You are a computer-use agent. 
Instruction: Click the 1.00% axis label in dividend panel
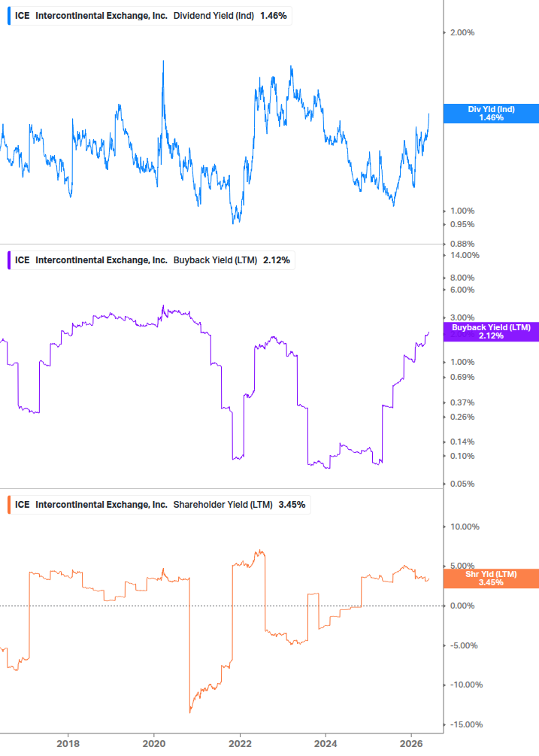point(462,211)
